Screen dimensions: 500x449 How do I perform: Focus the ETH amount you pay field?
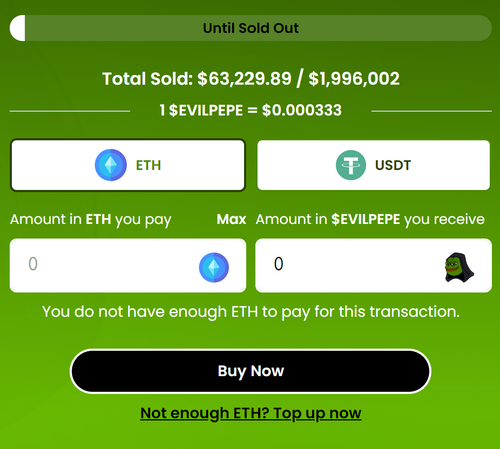point(128,265)
